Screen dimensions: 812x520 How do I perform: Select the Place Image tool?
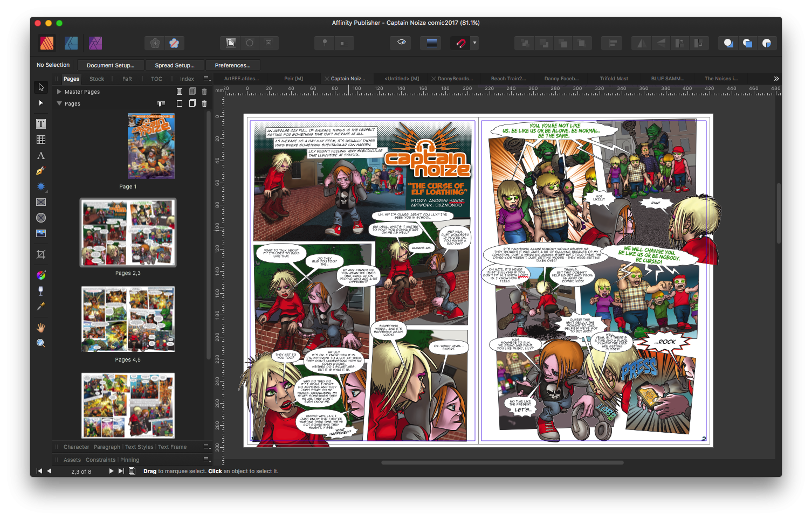[41, 233]
